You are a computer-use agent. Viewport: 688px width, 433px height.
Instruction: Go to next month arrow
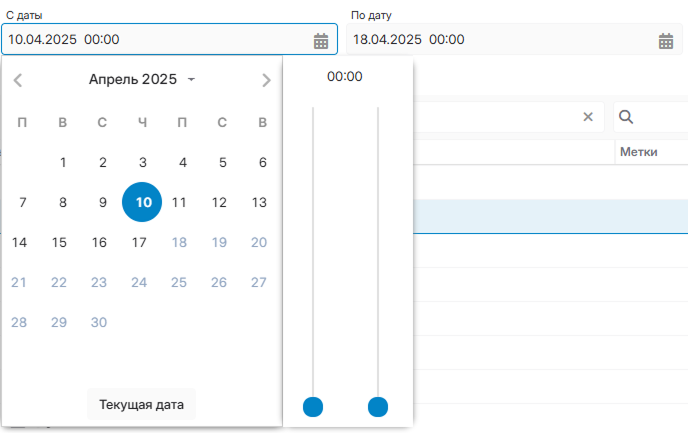tap(266, 80)
